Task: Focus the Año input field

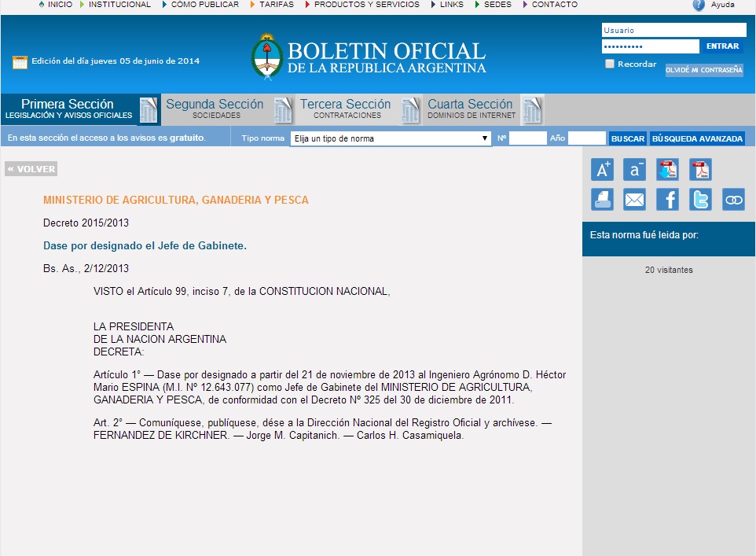Action: [586, 138]
